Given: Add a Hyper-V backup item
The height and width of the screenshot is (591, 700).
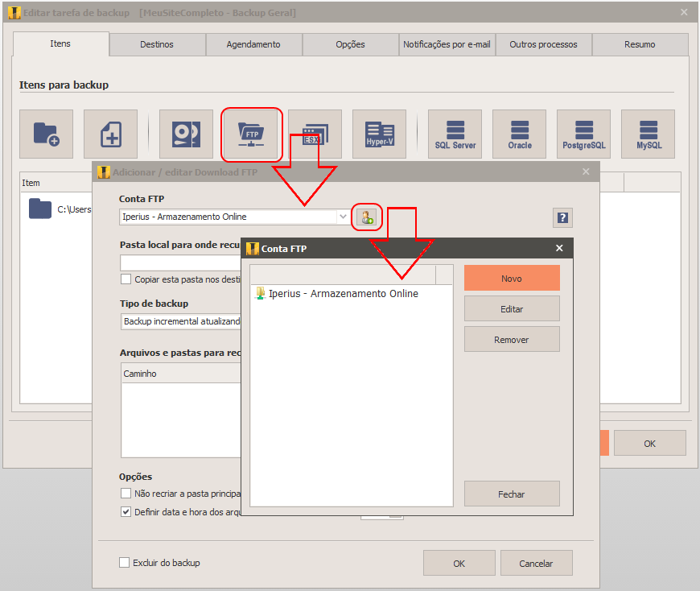Looking at the screenshot, I should (379, 134).
